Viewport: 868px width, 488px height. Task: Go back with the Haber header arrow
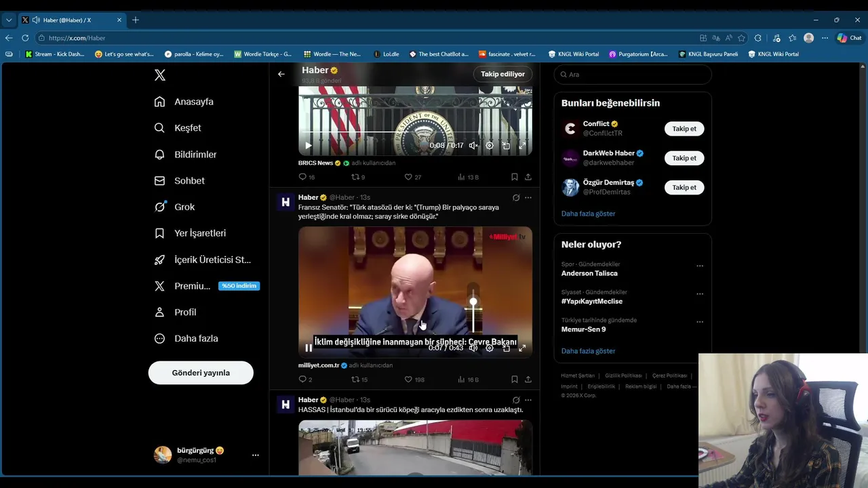(x=281, y=74)
